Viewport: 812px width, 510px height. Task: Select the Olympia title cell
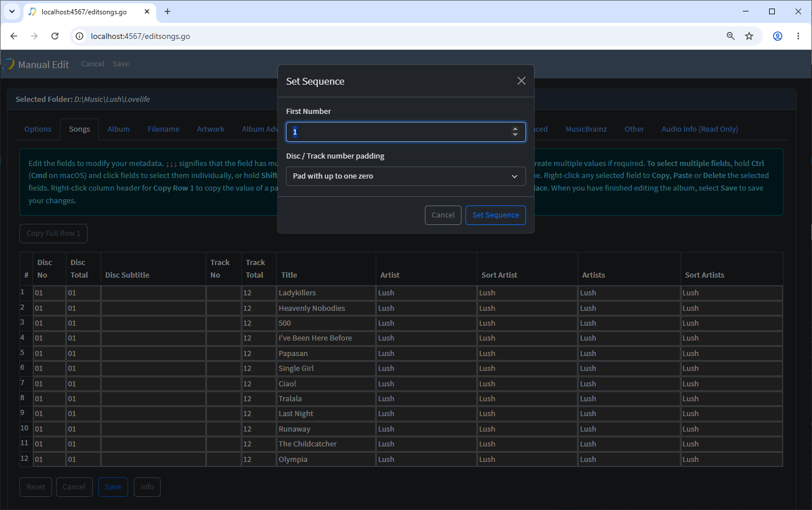coord(326,460)
